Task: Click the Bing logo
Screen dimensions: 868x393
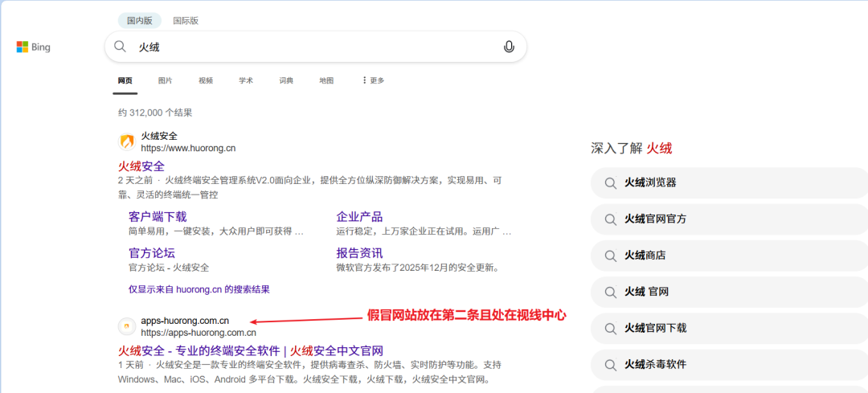Action: (x=33, y=47)
